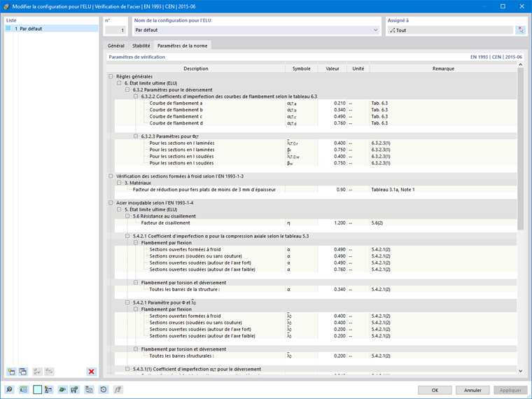The image size is (532, 399).
Task: Select row 'Facteur de cisaillement'
Action: click(x=316, y=223)
